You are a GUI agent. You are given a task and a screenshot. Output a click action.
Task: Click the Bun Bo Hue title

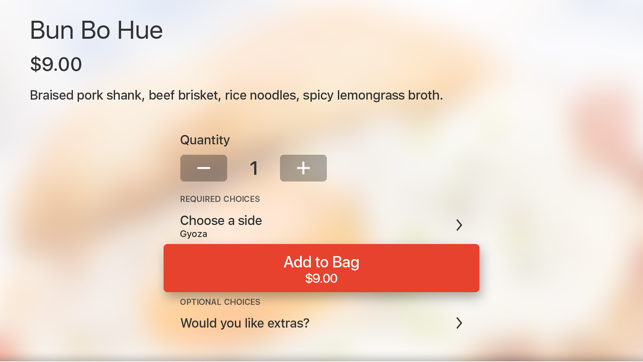96,30
